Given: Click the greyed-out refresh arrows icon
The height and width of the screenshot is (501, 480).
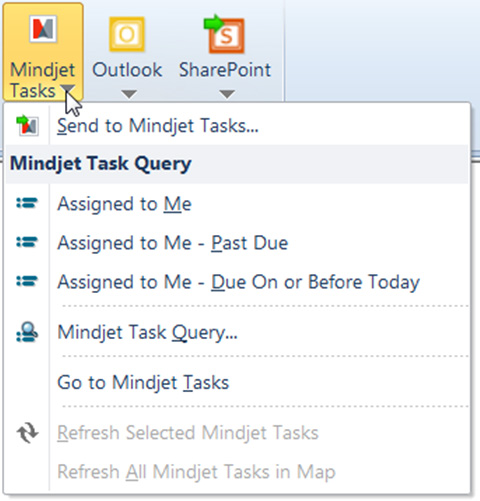Looking at the screenshot, I should 27,432.
